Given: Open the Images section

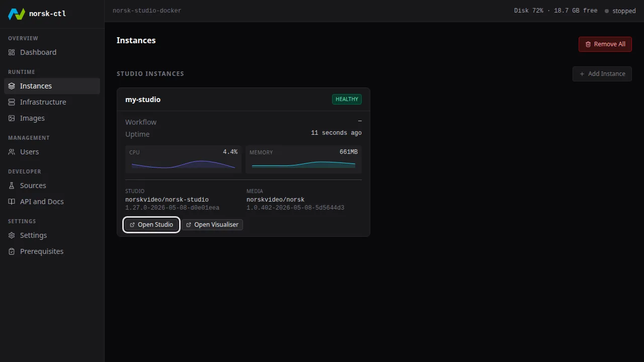Looking at the screenshot, I should (52, 118).
